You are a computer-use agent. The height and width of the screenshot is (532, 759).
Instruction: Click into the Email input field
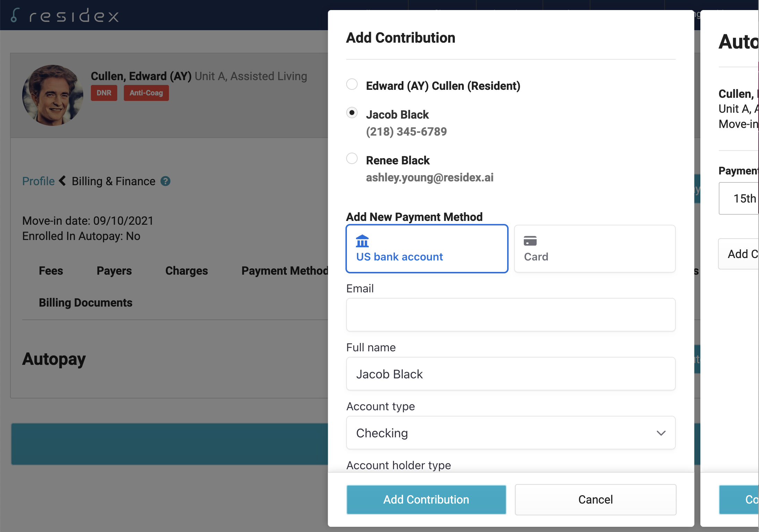coord(510,315)
